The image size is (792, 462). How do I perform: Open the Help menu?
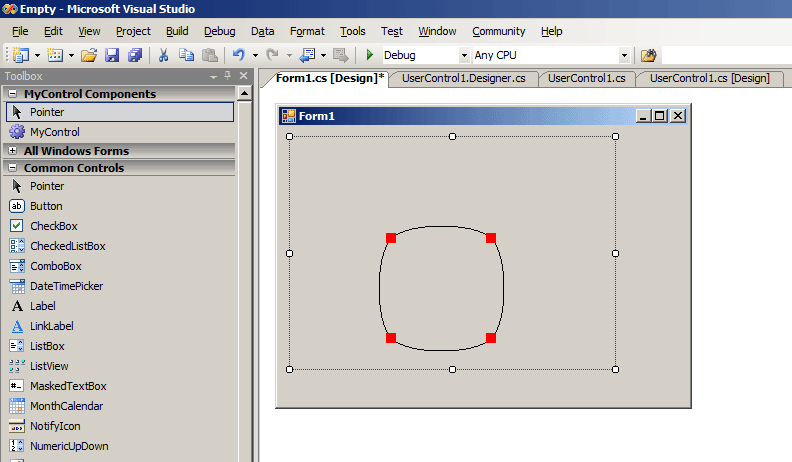pos(552,31)
